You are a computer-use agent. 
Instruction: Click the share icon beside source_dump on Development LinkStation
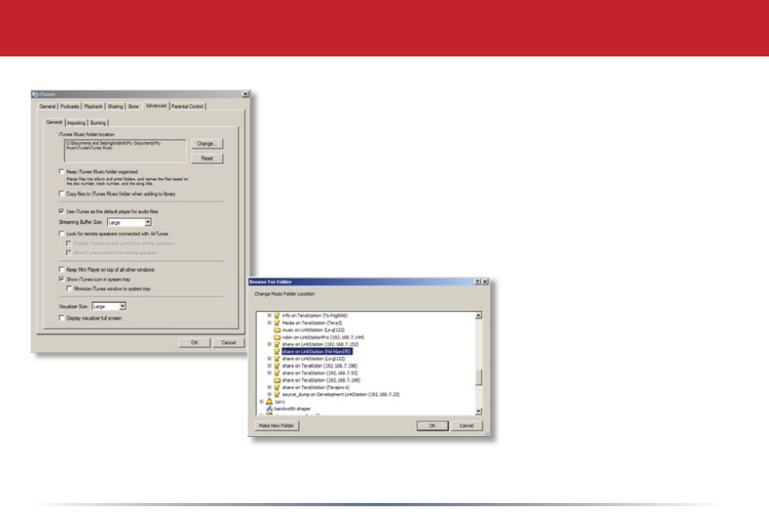[276, 394]
